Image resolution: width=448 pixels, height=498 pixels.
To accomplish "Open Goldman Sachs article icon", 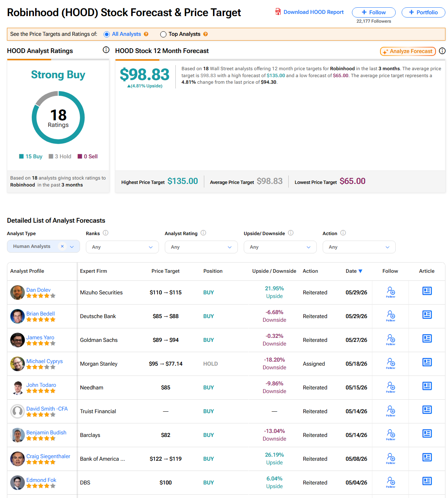I will pos(427,339).
